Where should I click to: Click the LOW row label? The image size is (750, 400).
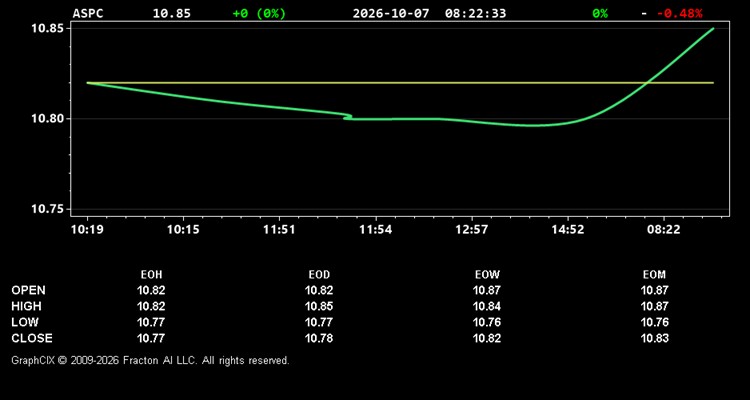(25, 322)
